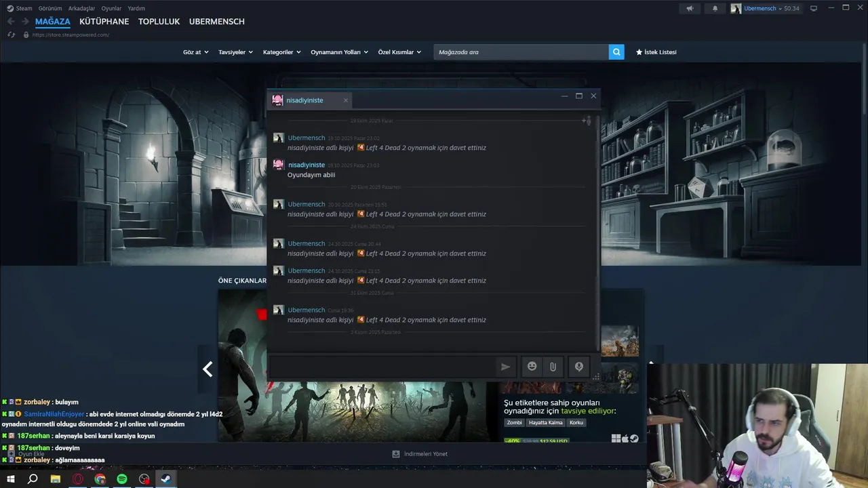Image resolution: width=868 pixels, height=488 pixels.
Task: Click the voice microphone button in chat
Action: pos(579,367)
